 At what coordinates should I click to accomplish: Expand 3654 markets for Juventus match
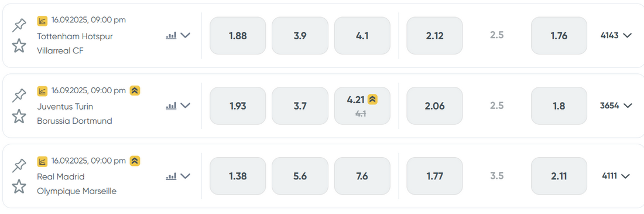[x=616, y=106]
